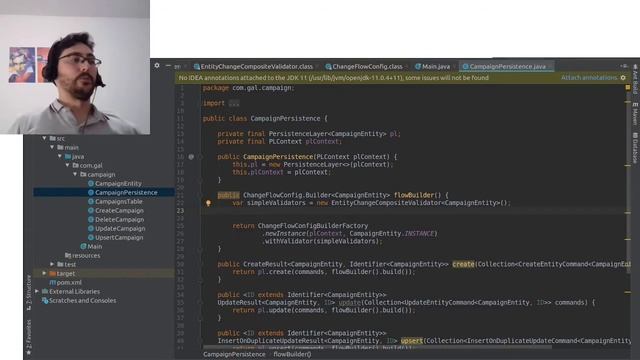Click the intention light bulb in gutter

click(208, 203)
